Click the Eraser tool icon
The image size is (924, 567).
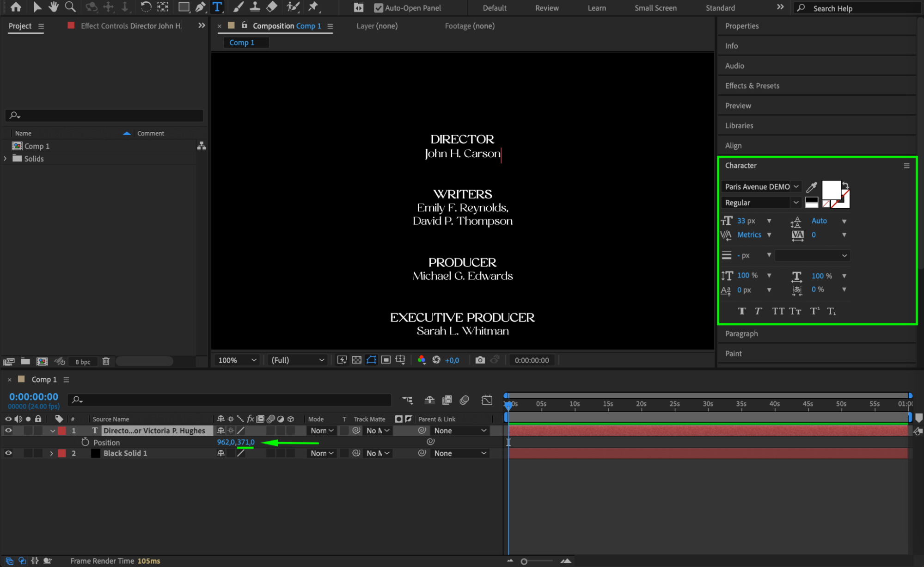(x=272, y=7)
